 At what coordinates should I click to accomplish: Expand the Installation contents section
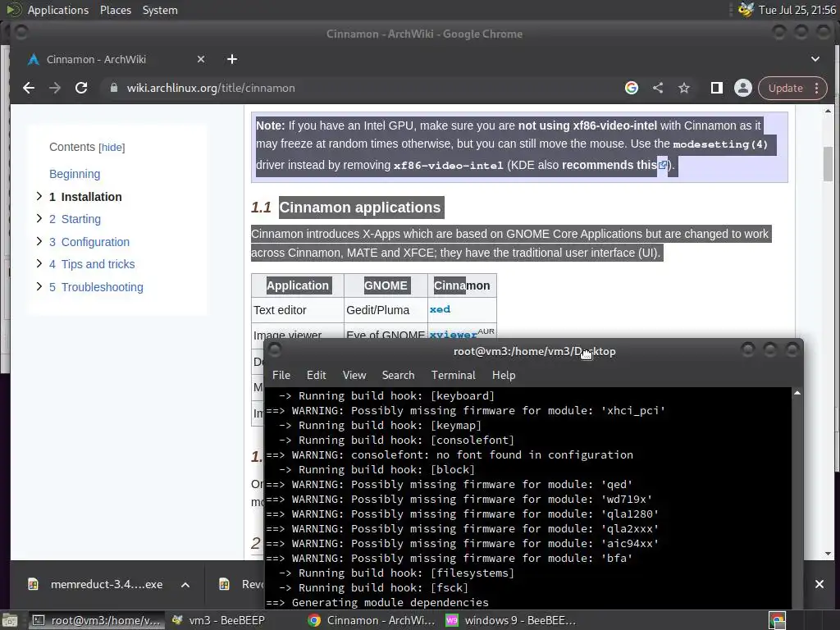[x=39, y=196]
